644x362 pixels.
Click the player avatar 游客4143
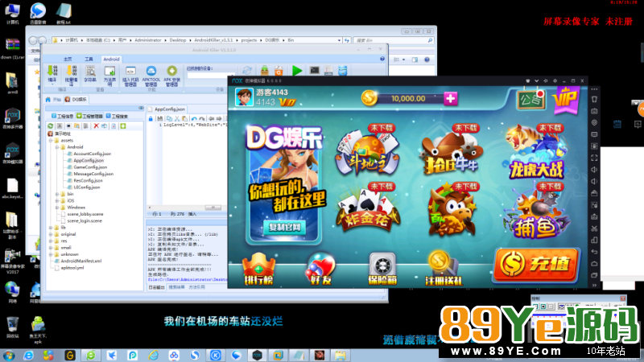[x=244, y=97]
